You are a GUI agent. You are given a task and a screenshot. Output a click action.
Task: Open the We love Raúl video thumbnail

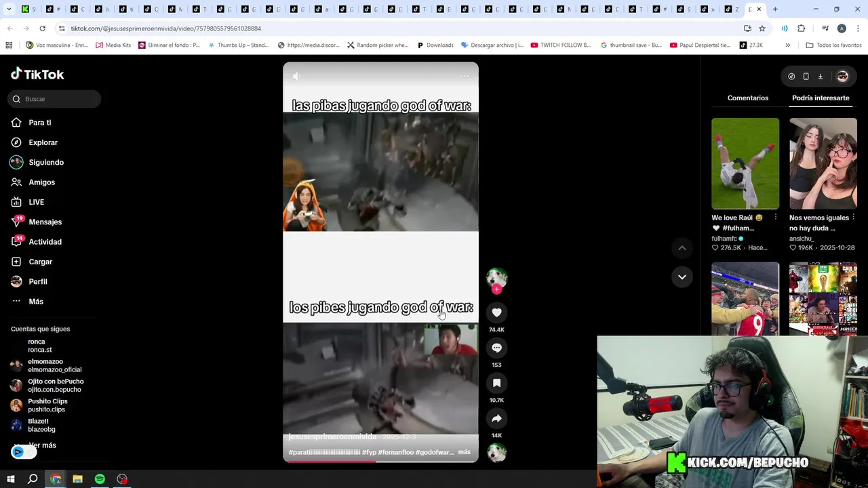point(745,163)
